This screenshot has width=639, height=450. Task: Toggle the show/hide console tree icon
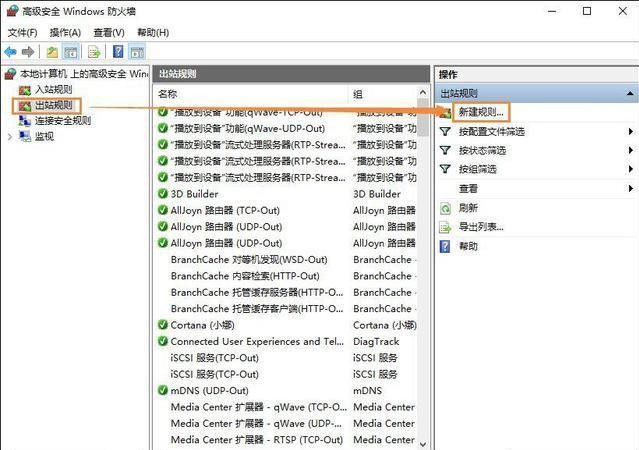pos(71,52)
